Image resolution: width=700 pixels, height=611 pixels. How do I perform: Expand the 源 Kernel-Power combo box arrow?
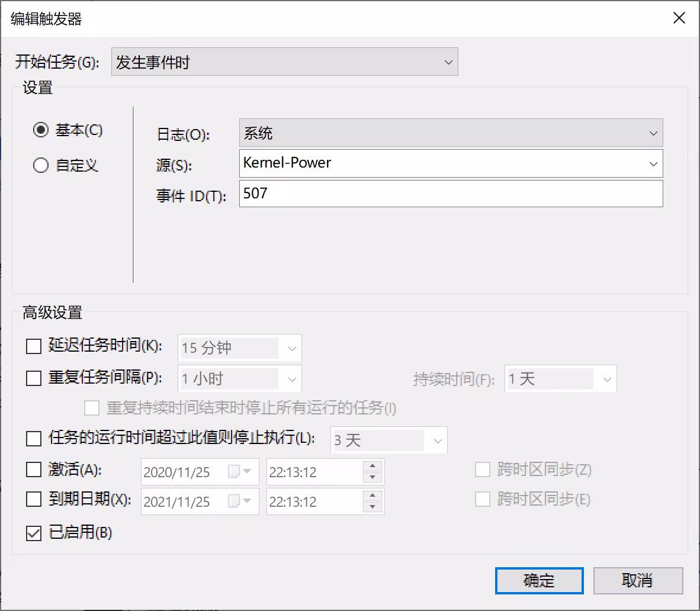pyautogui.click(x=653, y=164)
